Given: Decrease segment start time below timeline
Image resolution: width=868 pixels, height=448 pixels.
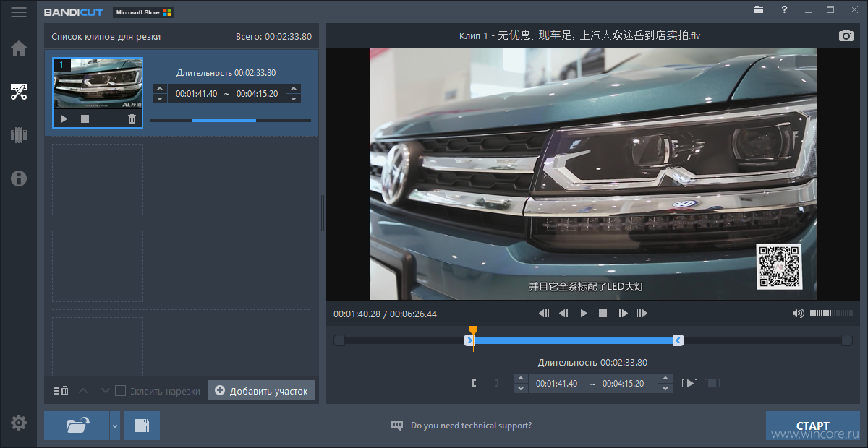Looking at the screenshot, I should click(521, 388).
